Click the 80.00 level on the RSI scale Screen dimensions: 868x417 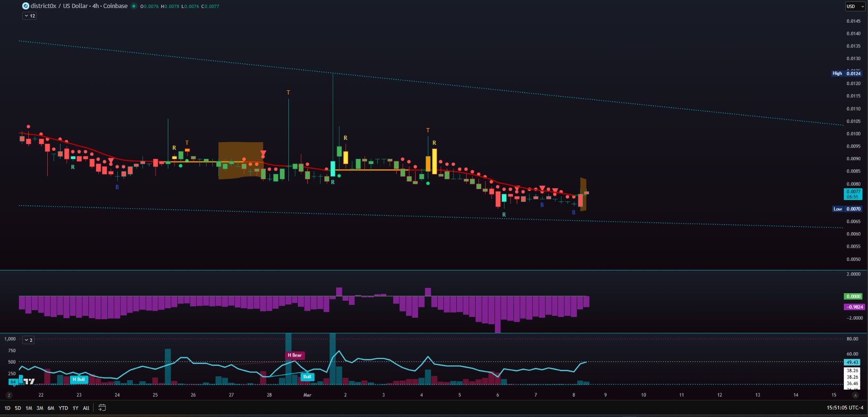pyautogui.click(x=852, y=339)
